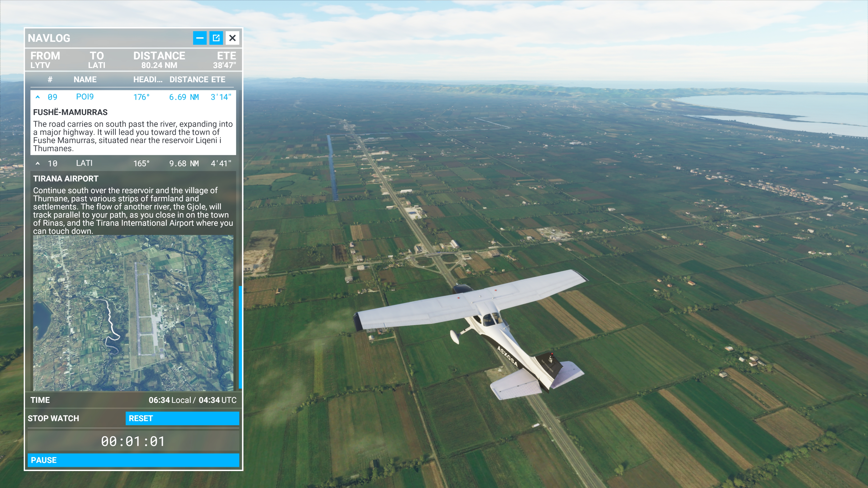The width and height of the screenshot is (868, 488).
Task: Pop out the Navlog into an external window
Action: (x=216, y=38)
